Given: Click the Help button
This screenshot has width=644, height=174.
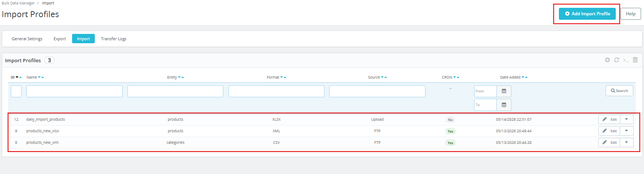Looking at the screenshot, I should coord(631,14).
